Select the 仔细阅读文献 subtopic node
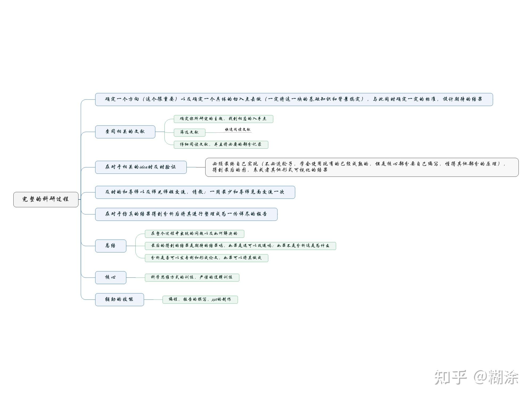Viewport: 532px width, 399px height. [221, 144]
